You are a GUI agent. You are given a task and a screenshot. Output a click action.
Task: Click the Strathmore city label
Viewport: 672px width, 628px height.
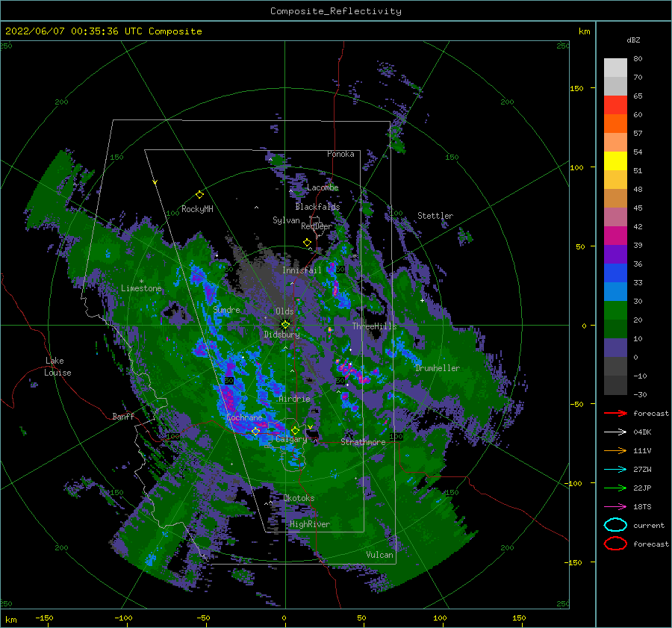click(363, 442)
